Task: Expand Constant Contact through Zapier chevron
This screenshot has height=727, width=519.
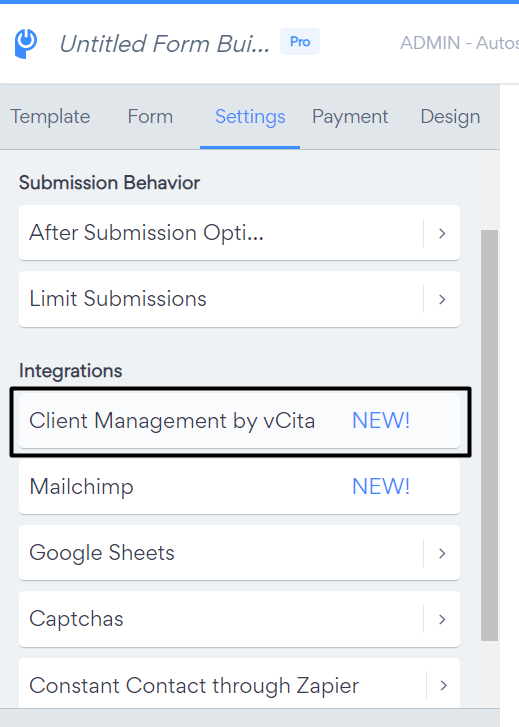Action: point(443,685)
